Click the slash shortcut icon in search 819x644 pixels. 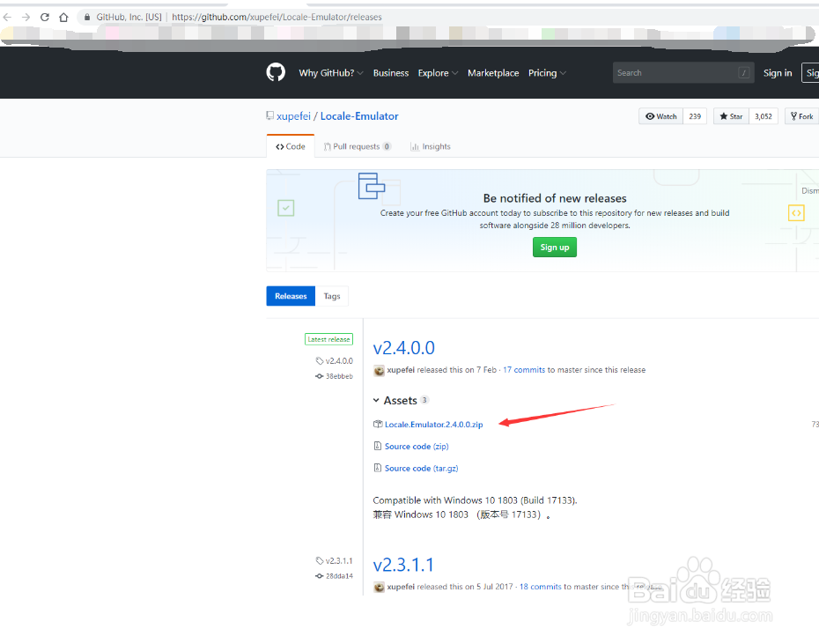[744, 72]
